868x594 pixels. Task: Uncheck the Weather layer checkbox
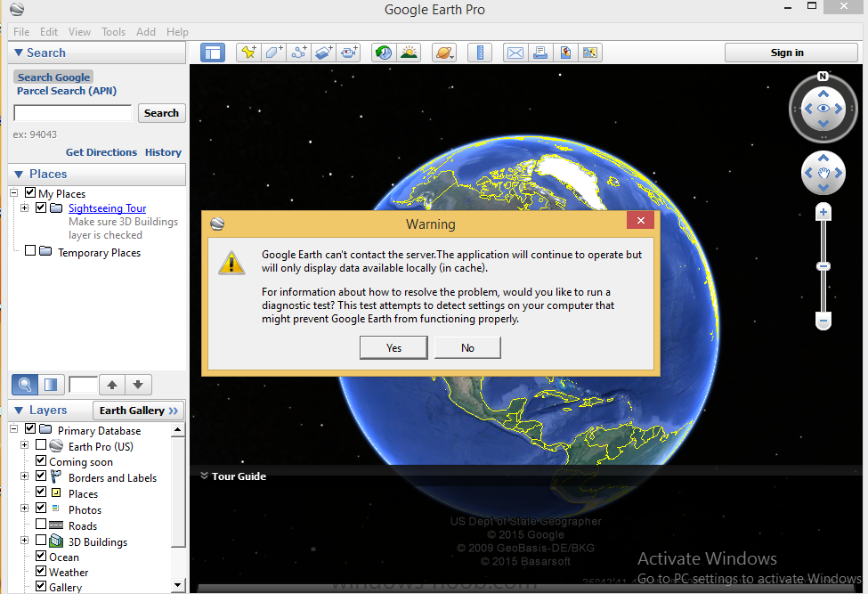(x=41, y=570)
